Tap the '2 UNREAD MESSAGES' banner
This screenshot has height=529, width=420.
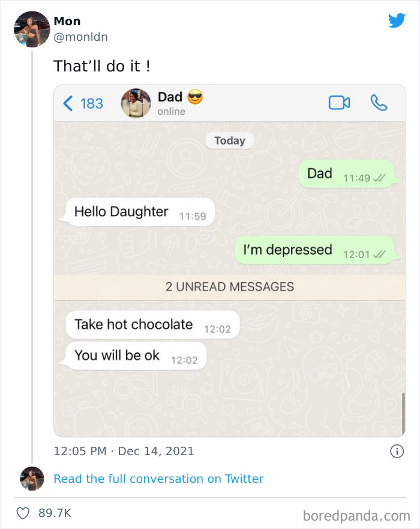[x=229, y=286]
